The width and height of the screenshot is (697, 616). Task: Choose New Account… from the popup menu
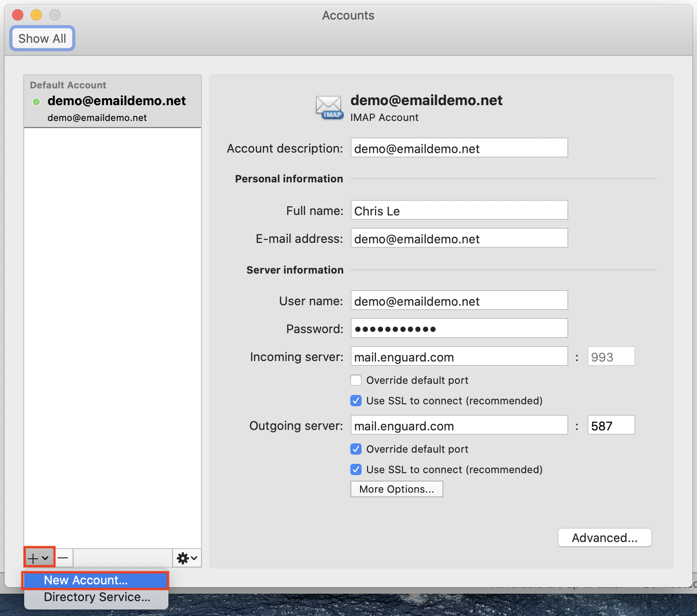95,580
